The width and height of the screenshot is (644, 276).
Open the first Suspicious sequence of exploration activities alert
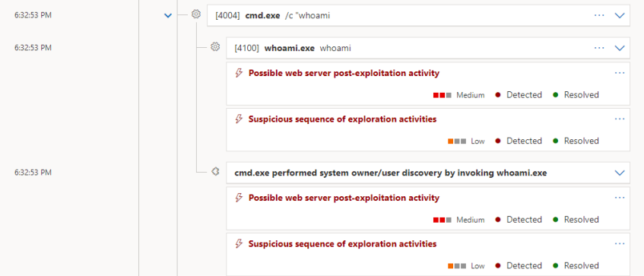click(342, 119)
